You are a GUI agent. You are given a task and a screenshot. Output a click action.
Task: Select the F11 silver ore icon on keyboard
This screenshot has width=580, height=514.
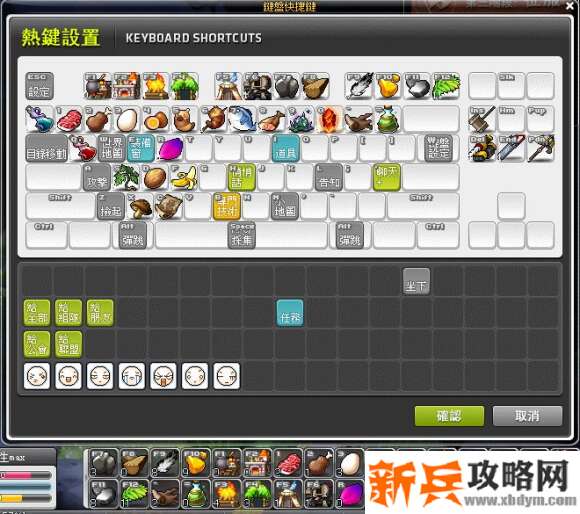point(417,86)
